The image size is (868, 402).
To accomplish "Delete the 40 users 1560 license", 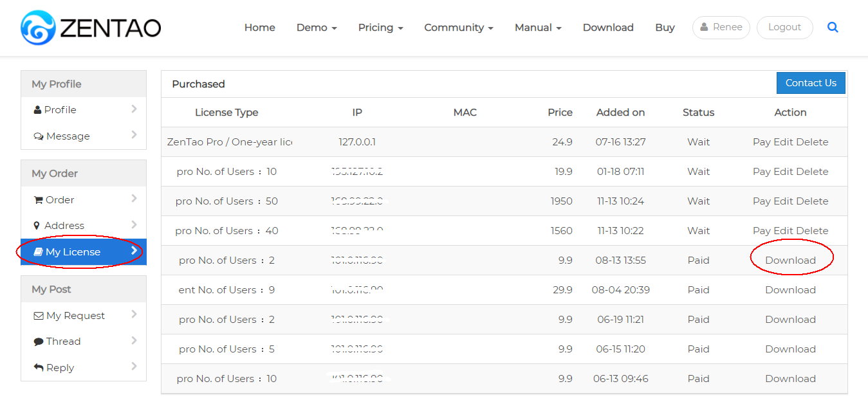I will point(812,231).
